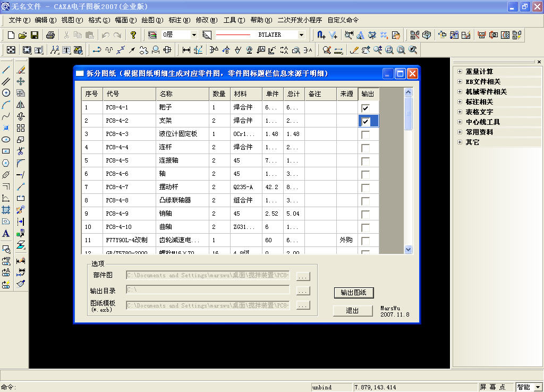Click the 3D box part icon
Screen dimensions: 544x392
point(427,35)
